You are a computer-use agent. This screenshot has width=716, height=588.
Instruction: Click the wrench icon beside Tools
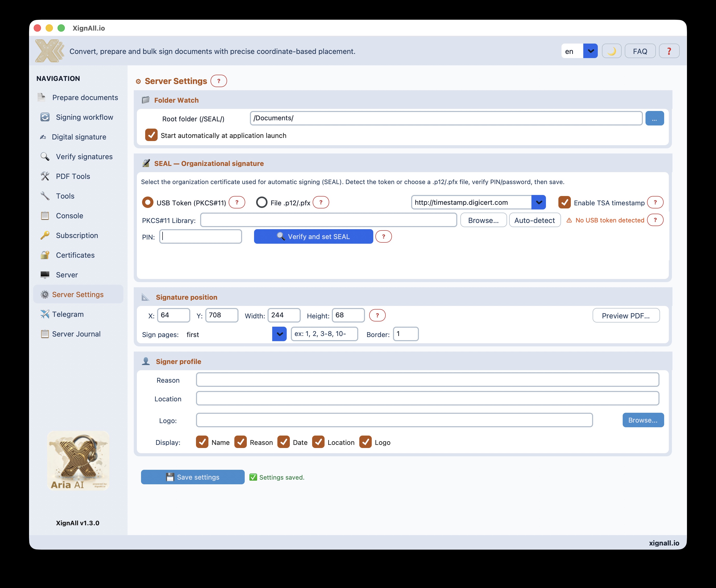45,196
